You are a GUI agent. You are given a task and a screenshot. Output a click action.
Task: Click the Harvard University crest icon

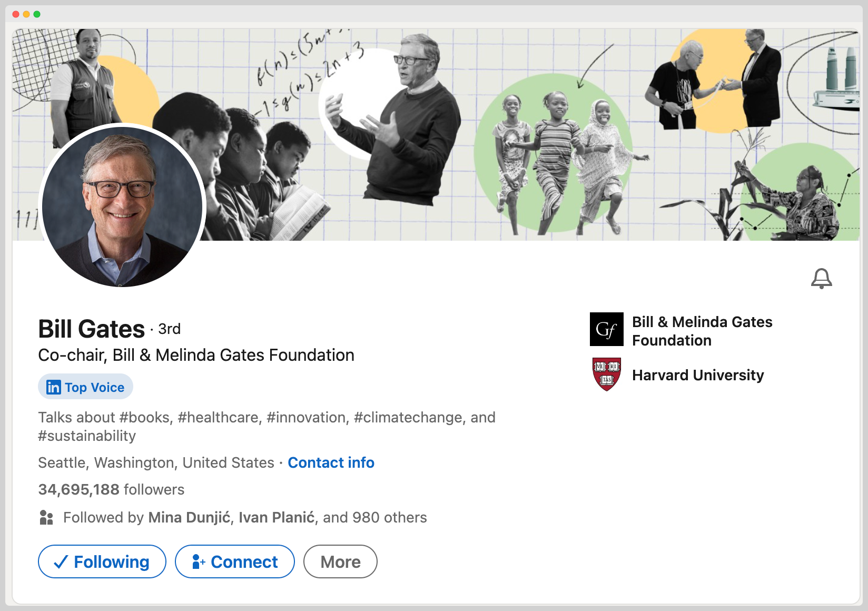(x=606, y=375)
